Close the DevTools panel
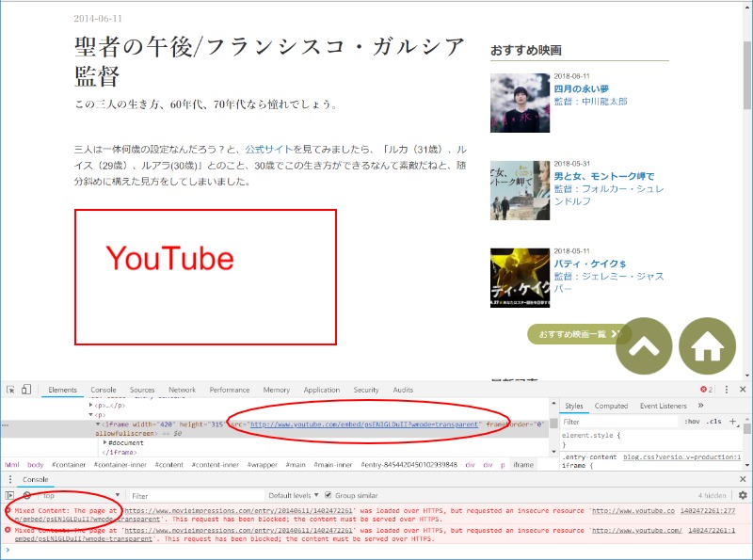The image size is (753, 560). pyautogui.click(x=743, y=390)
